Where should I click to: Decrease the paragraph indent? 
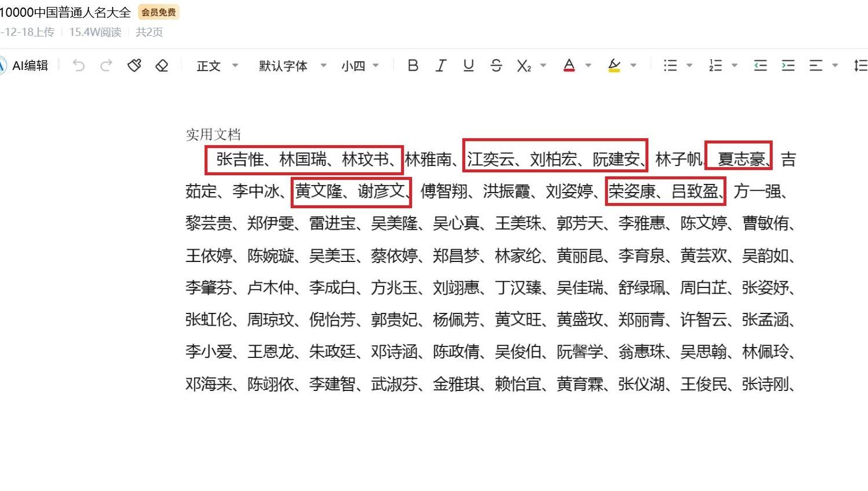[760, 65]
